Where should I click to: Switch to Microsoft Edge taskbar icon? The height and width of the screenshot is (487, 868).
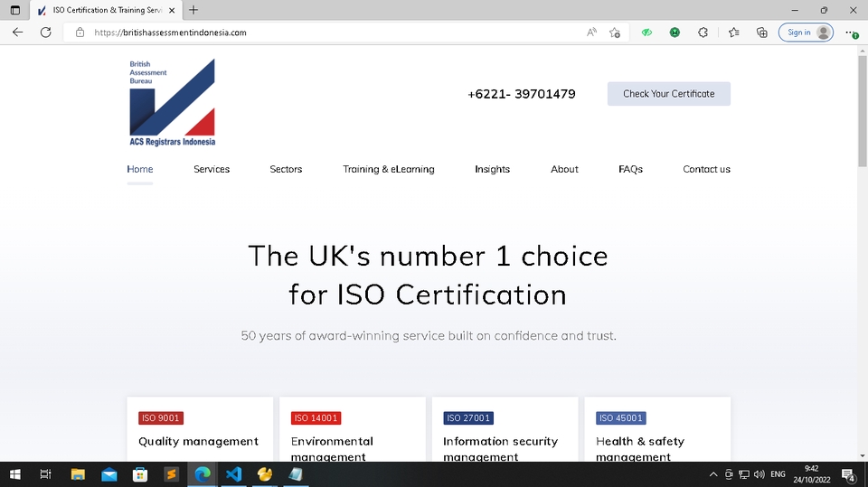coord(203,474)
